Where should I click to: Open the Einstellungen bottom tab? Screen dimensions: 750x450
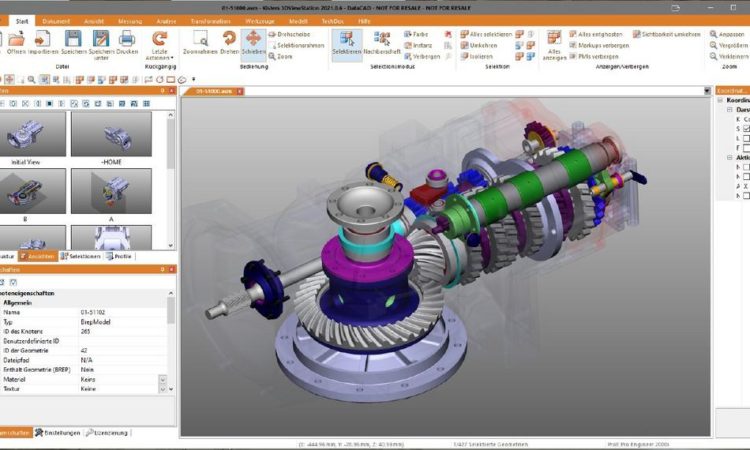pyautogui.click(x=57, y=433)
